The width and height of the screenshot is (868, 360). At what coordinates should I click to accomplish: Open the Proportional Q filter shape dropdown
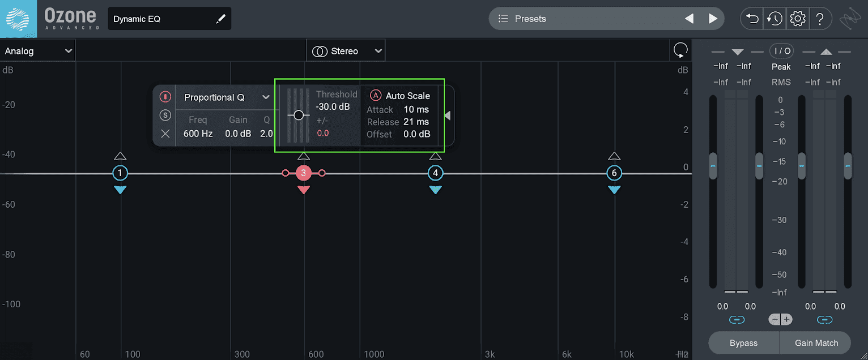227,97
